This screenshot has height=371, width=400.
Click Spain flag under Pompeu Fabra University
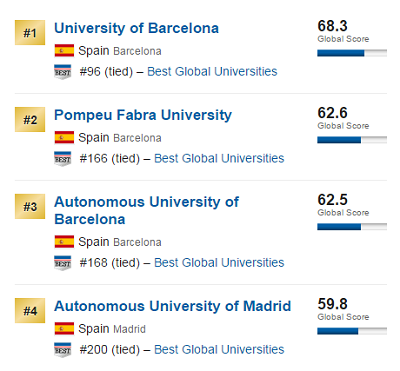pyautogui.click(x=64, y=138)
